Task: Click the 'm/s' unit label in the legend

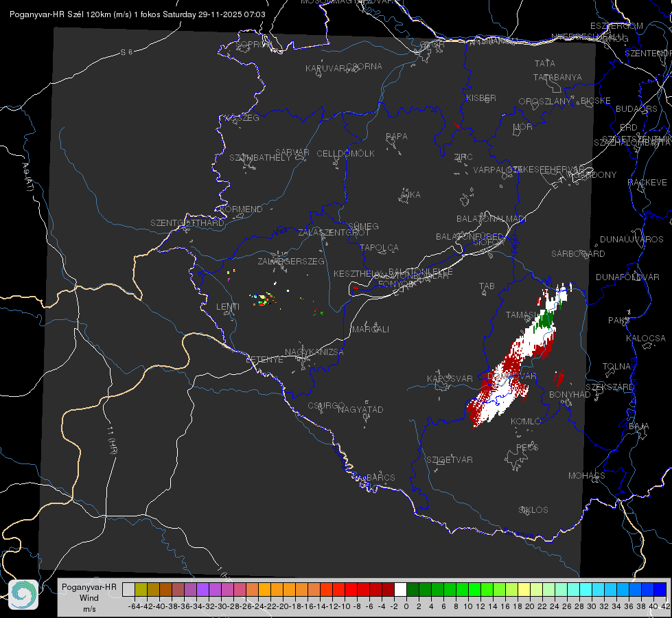Action: click(x=89, y=609)
